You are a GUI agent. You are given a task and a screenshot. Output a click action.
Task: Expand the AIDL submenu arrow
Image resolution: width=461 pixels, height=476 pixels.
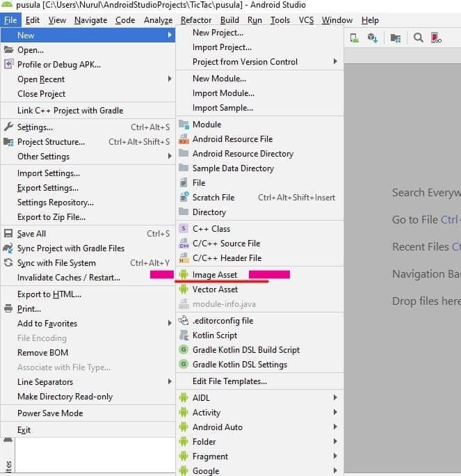point(335,397)
